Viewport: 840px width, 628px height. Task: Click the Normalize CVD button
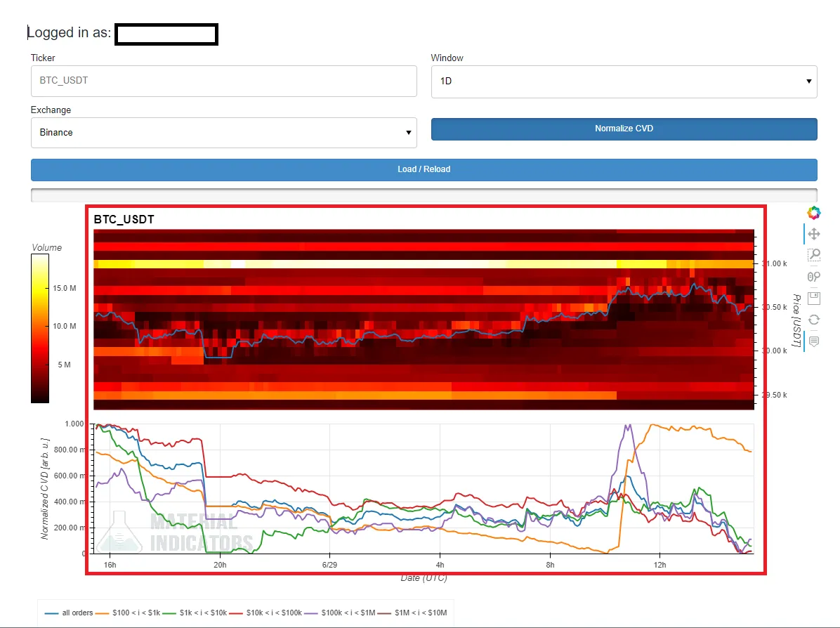(x=624, y=129)
